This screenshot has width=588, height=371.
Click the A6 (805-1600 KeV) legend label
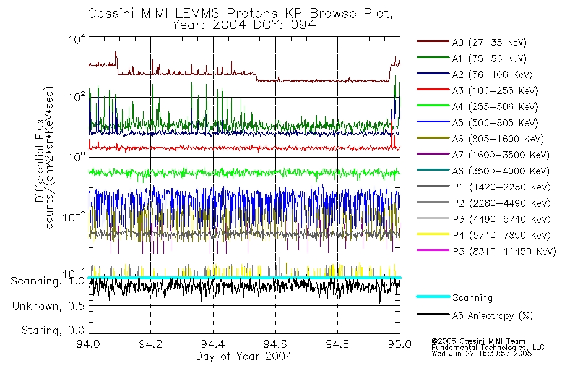click(x=498, y=139)
